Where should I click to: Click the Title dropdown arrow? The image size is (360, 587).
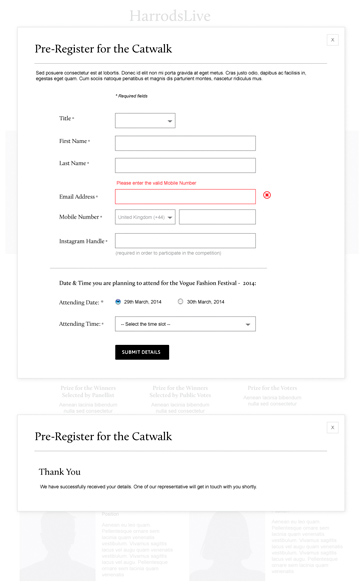170,121
